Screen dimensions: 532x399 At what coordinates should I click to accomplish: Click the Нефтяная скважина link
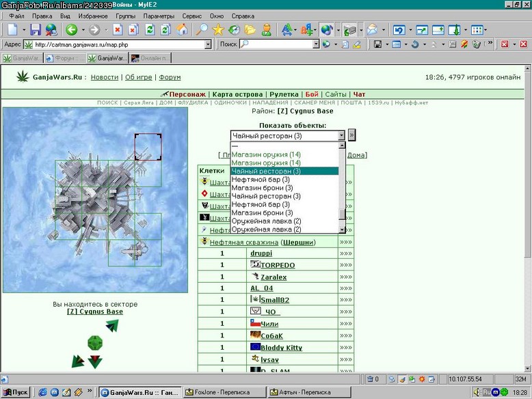tap(243, 242)
